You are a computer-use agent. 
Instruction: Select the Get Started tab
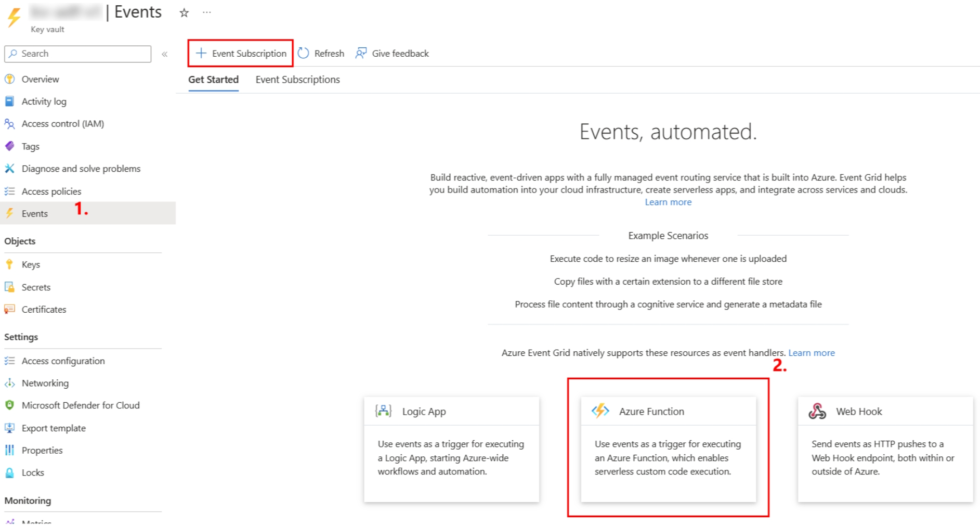[213, 80]
